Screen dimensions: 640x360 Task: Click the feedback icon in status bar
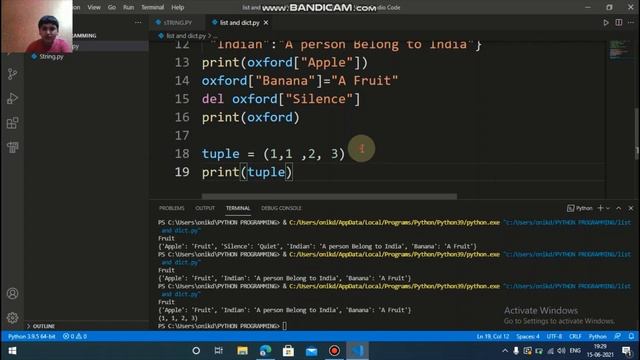click(x=618, y=336)
